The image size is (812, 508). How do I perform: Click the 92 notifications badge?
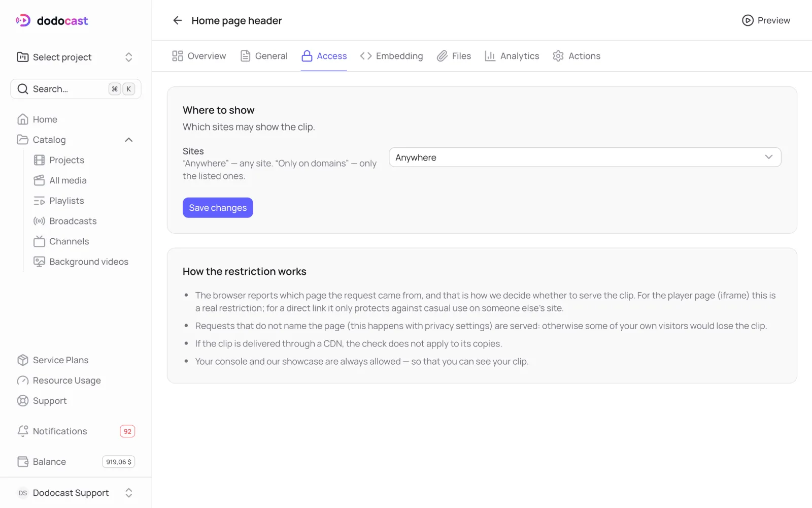point(127,431)
